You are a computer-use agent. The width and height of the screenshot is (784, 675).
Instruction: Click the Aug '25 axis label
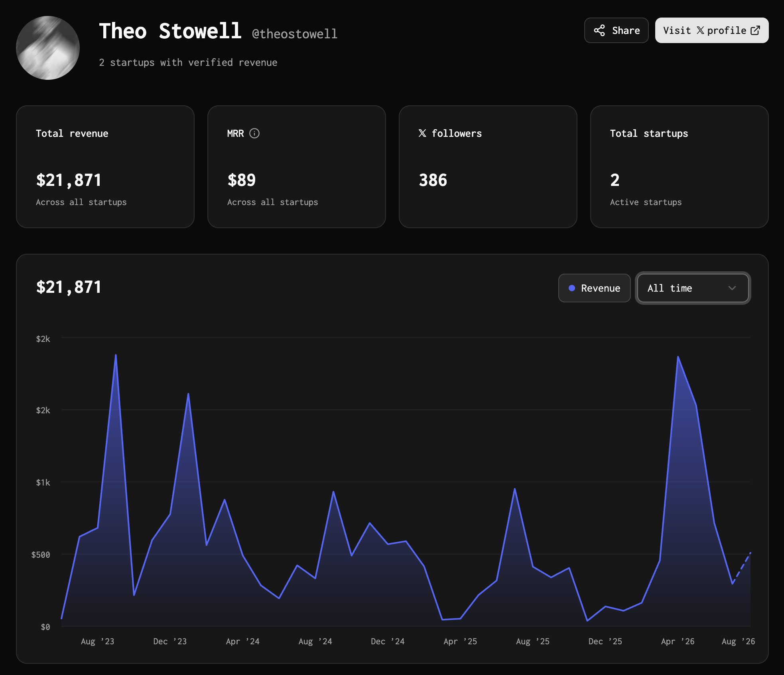(533, 641)
